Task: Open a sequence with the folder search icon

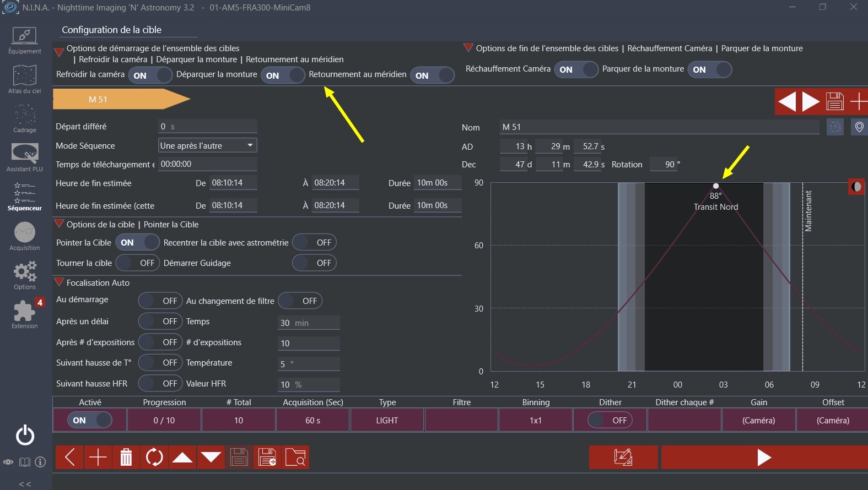Action: [x=295, y=458]
